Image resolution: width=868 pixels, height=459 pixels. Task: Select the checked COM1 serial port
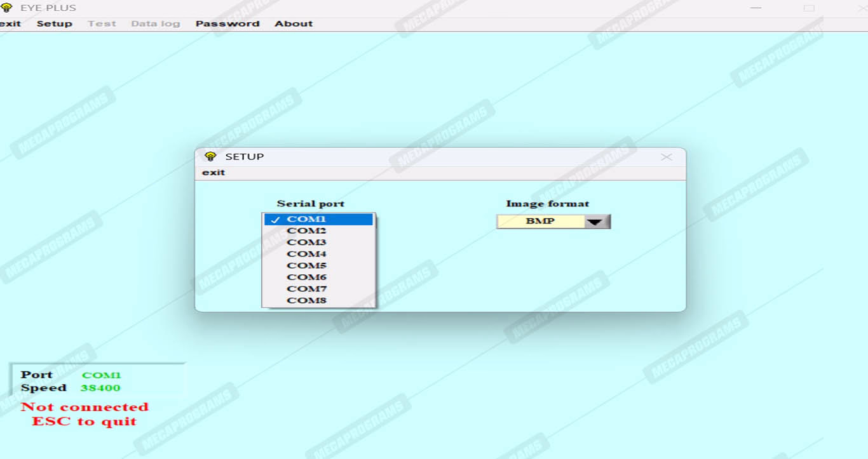[x=318, y=219]
